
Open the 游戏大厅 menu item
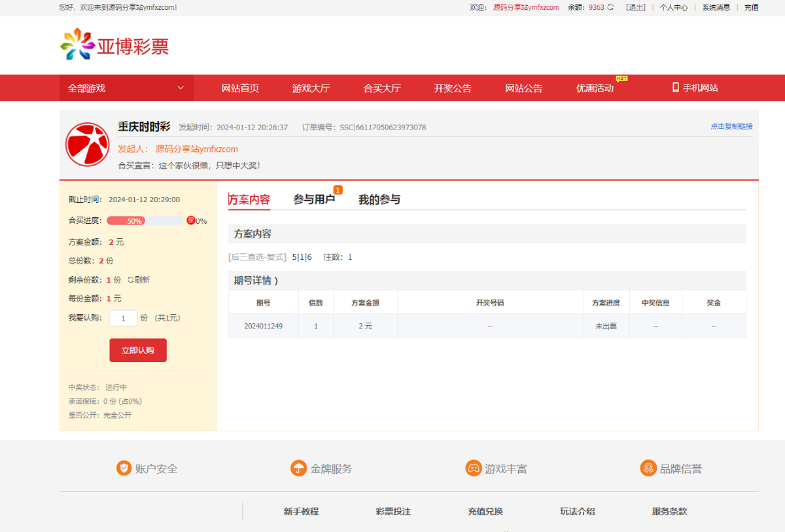tap(311, 88)
